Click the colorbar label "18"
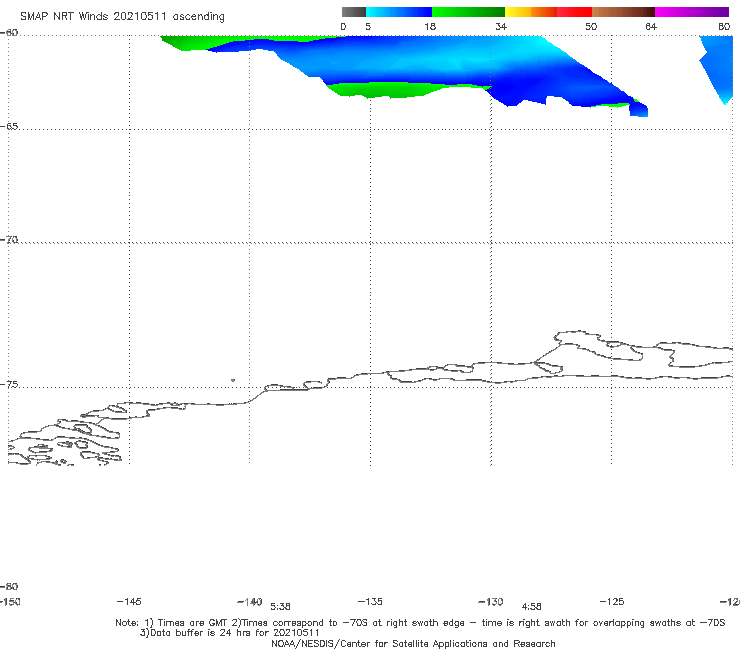This screenshot has height=650, width=740. (430, 26)
